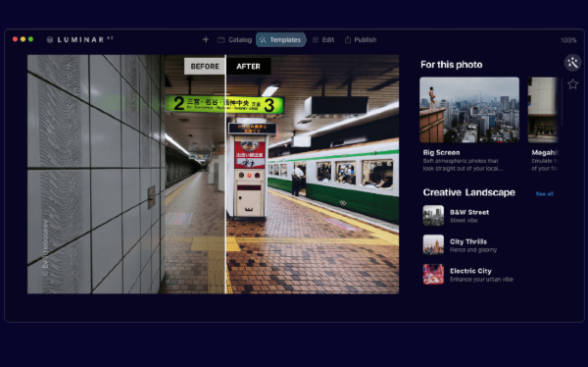Click the yellow minimize window button
This screenshot has height=367, width=588.
point(23,39)
